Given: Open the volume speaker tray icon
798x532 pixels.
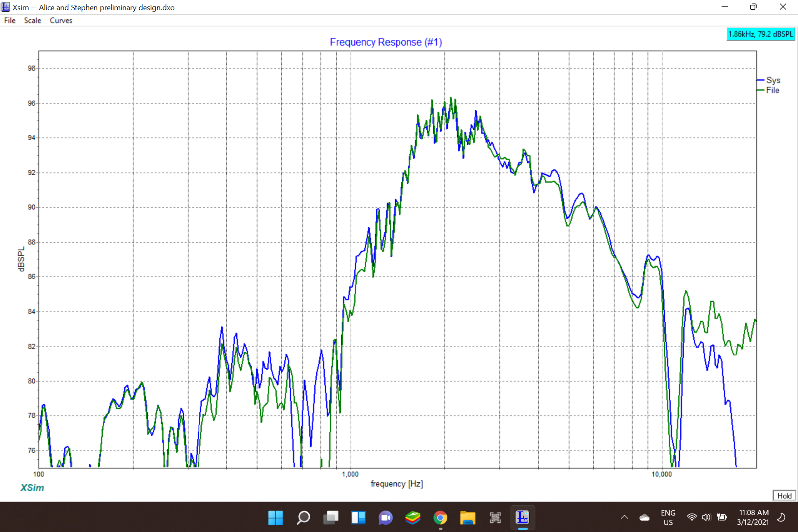Looking at the screenshot, I should pyautogui.click(x=706, y=517).
